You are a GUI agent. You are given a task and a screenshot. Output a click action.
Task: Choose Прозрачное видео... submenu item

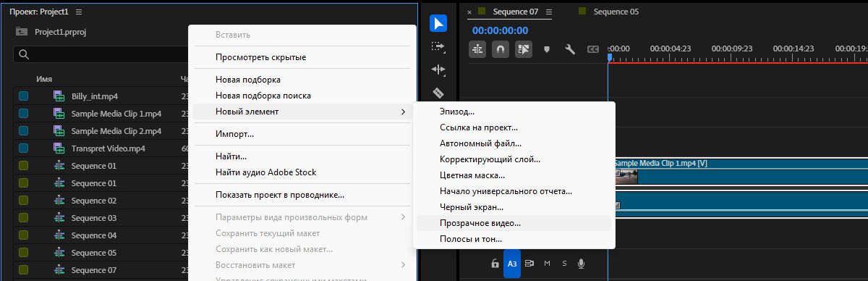[480, 223]
